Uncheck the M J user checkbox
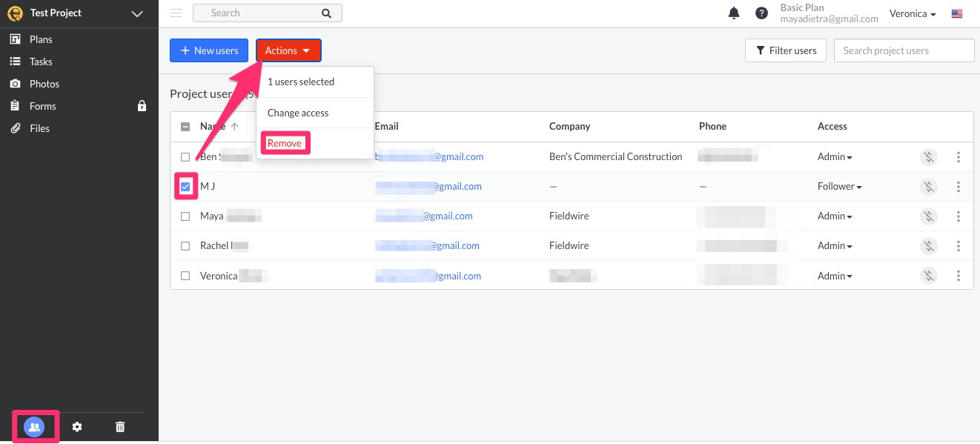 pos(185,187)
